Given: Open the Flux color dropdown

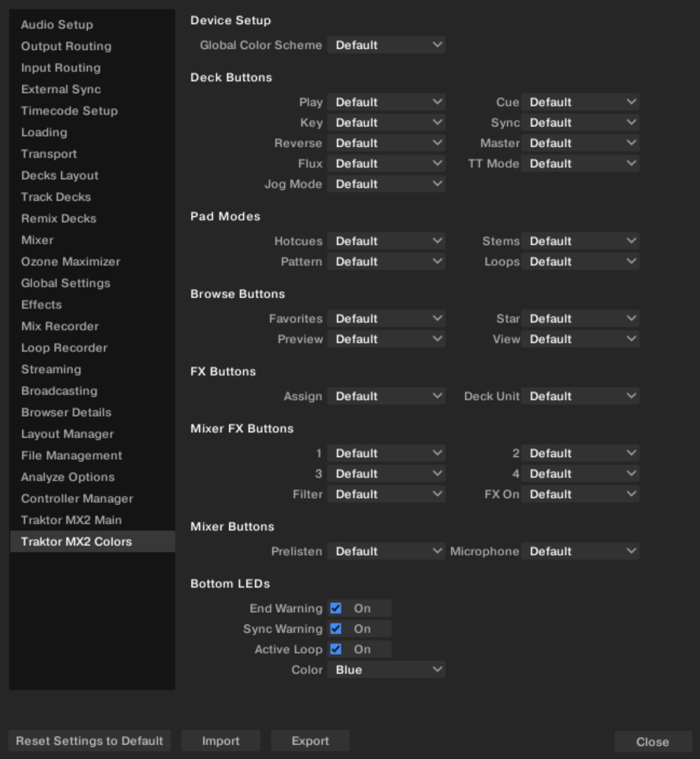Looking at the screenshot, I should tap(386, 164).
